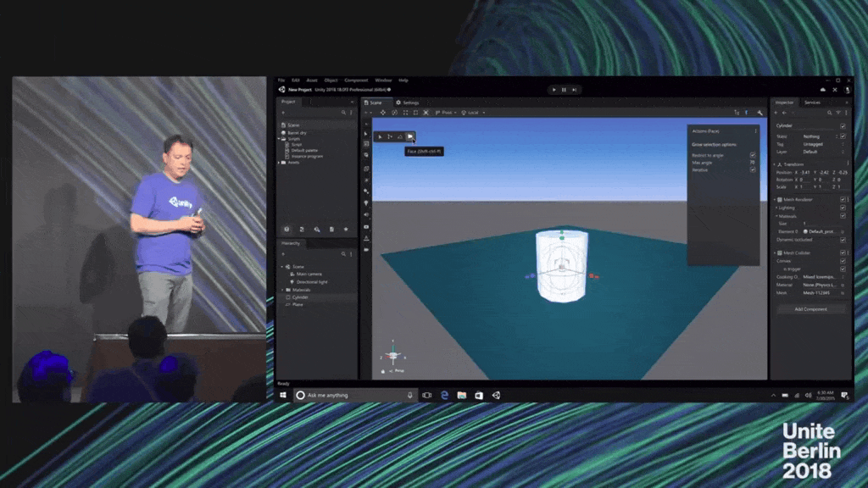This screenshot has height=488, width=868.
Task: Open the Component menu
Action: [x=356, y=80]
